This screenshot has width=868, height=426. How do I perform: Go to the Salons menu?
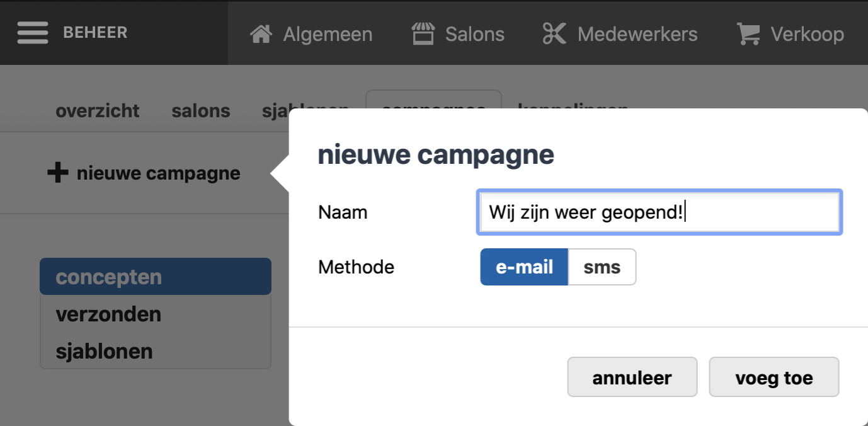[x=458, y=34]
